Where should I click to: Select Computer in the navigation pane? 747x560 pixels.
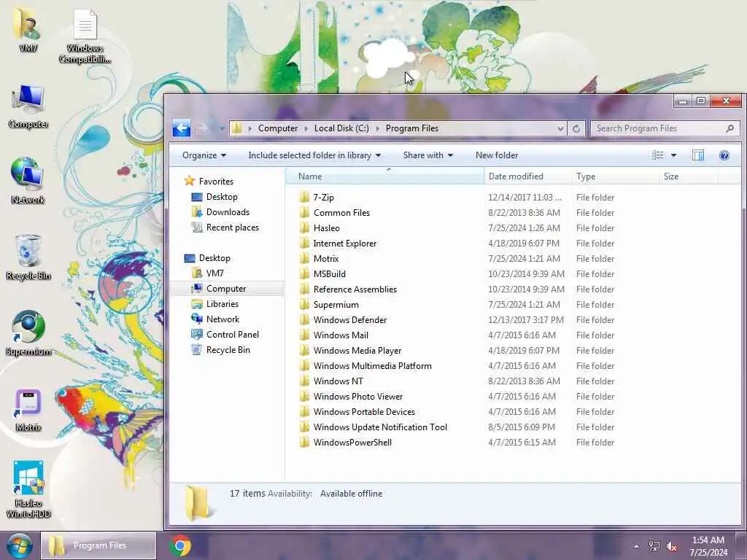226,289
